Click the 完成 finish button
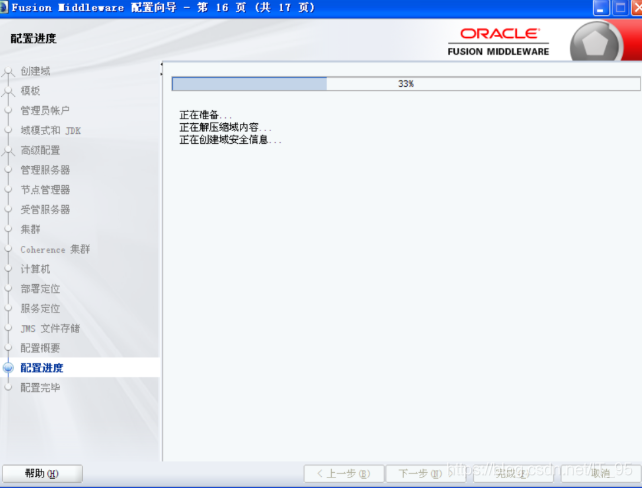Image resolution: width=642 pixels, height=488 pixels. tap(512, 474)
